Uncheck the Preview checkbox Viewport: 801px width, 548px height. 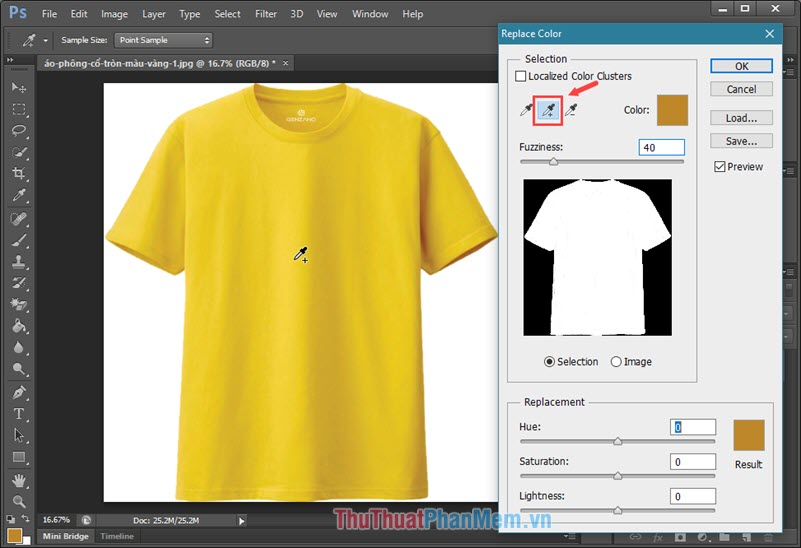(x=719, y=166)
